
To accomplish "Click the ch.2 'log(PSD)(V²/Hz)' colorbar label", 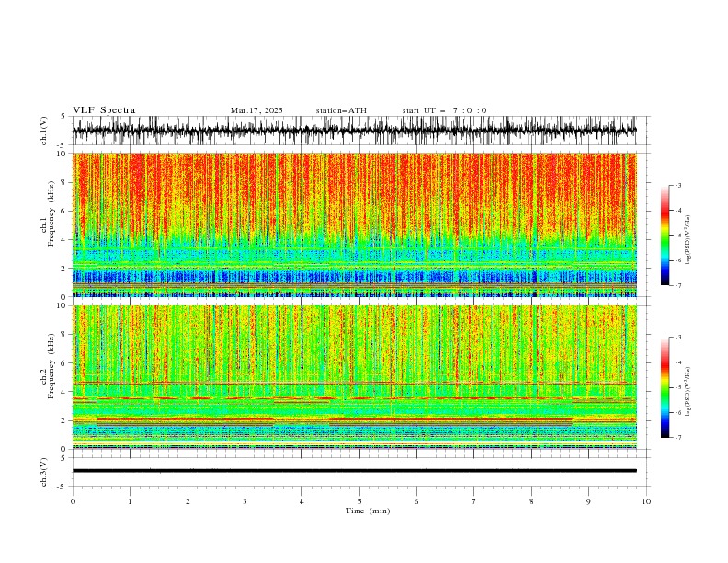I will pos(688,392).
